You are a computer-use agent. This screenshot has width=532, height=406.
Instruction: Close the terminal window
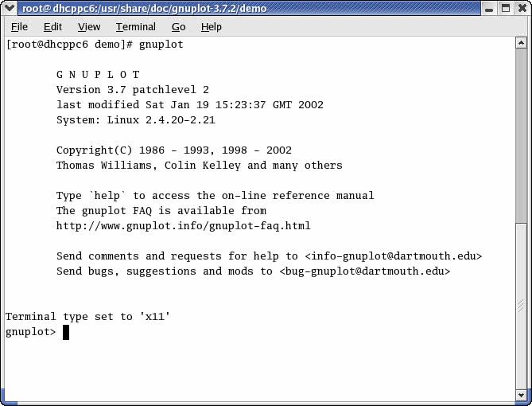point(522,8)
